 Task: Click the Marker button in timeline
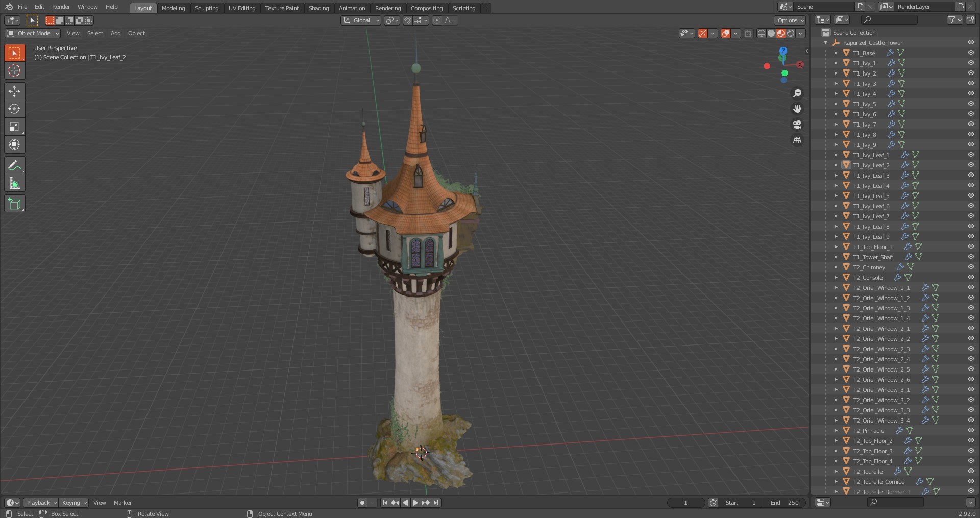pos(122,503)
